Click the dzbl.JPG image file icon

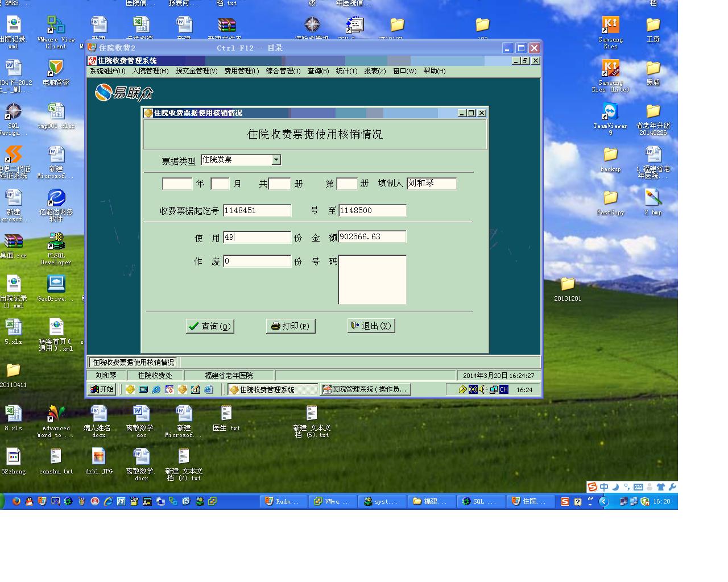(x=99, y=461)
